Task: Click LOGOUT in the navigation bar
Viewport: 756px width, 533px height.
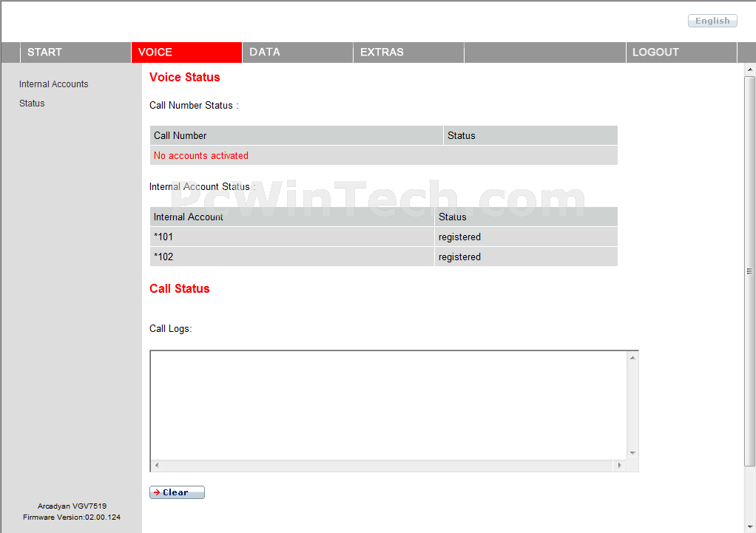Action: (x=655, y=52)
